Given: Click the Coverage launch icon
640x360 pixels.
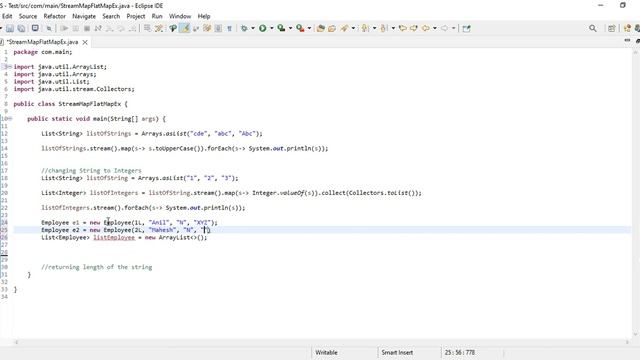Looking at the screenshot, I should [281, 28].
